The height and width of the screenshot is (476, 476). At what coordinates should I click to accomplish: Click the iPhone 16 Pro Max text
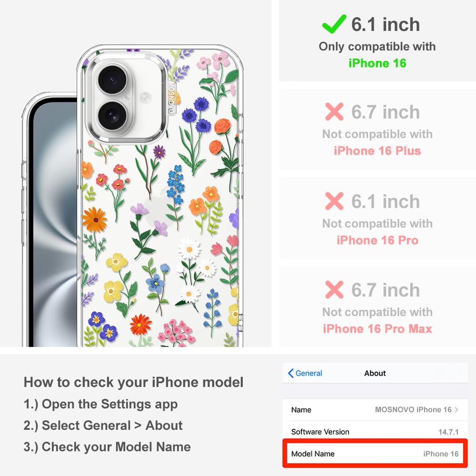(377, 328)
